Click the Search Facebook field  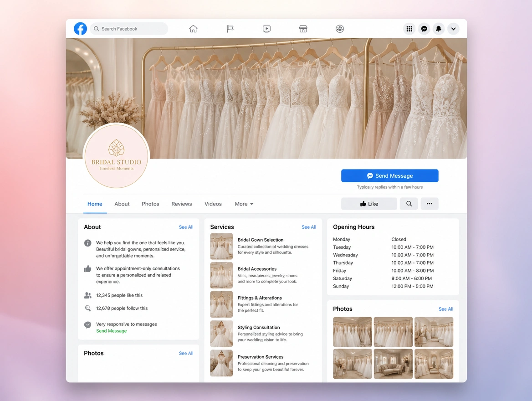(129, 29)
